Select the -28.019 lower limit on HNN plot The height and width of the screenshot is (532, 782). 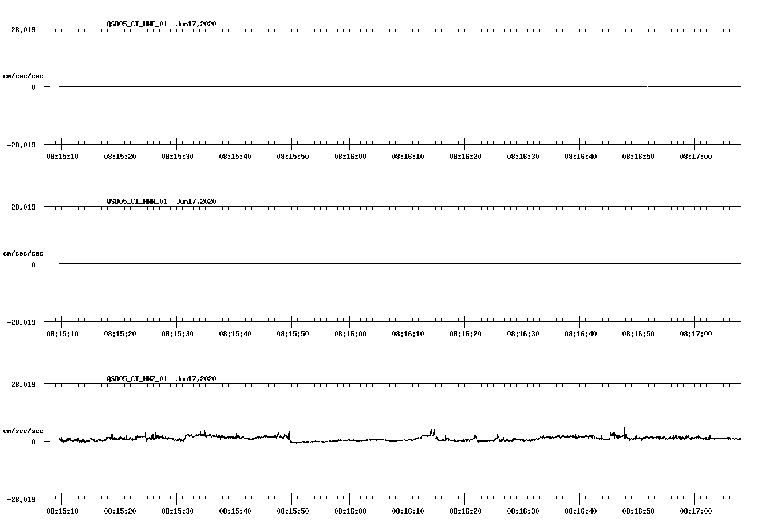click(21, 322)
